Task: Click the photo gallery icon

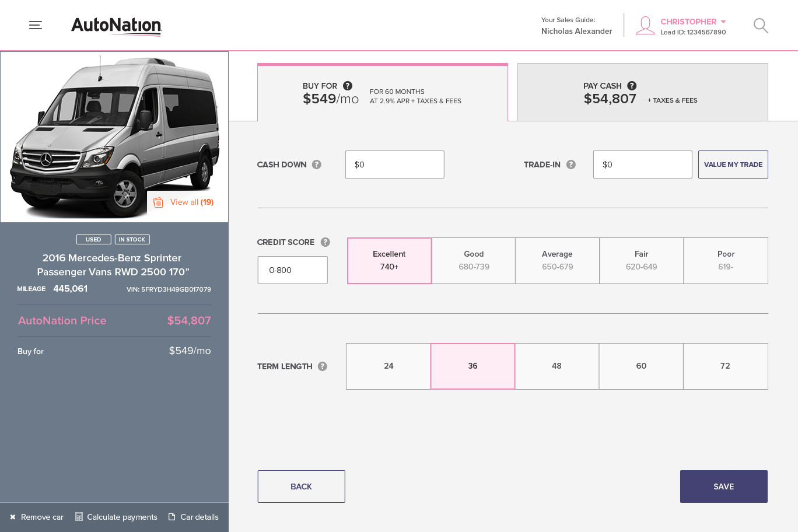Action: pos(158,202)
